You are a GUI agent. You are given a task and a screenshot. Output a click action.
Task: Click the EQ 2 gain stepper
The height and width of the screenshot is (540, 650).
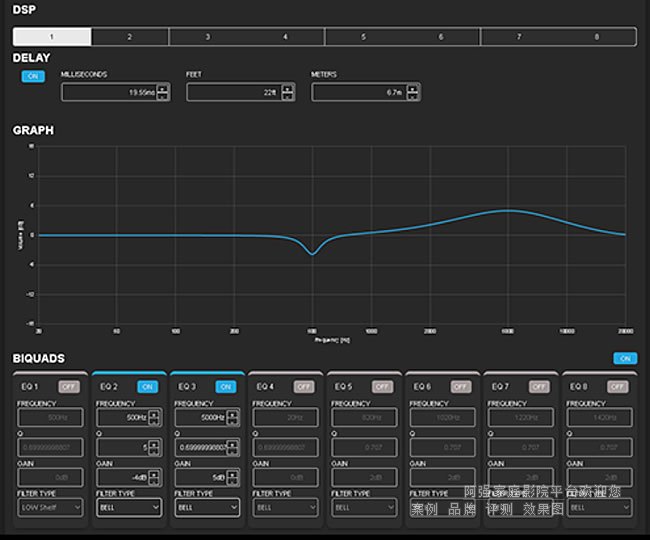155,478
